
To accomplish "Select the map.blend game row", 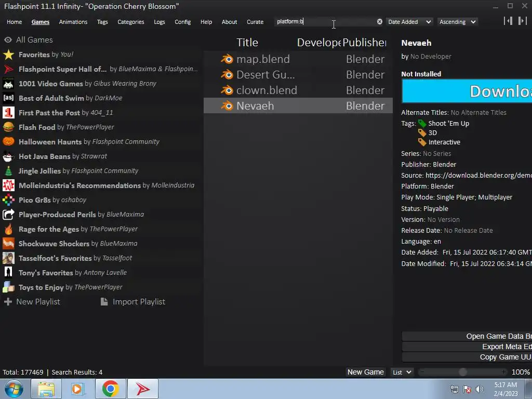I will coord(298,59).
